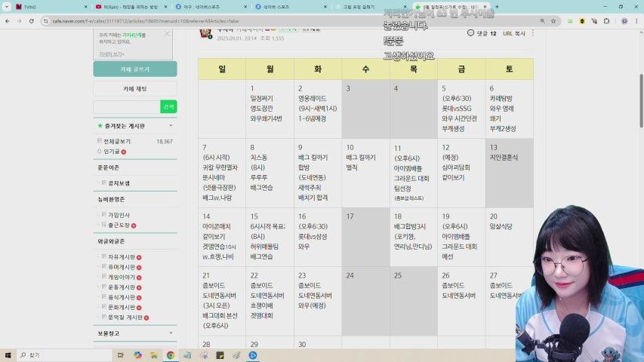
Task: Open the Windows Start menu
Action: [8, 355]
